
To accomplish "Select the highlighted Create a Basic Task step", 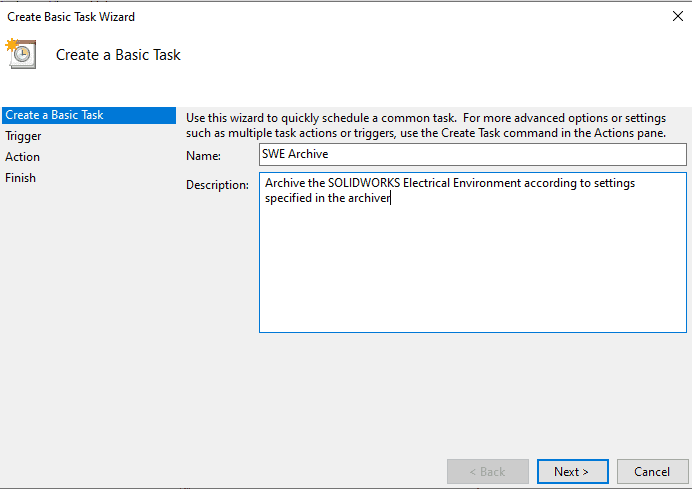I will [55, 115].
